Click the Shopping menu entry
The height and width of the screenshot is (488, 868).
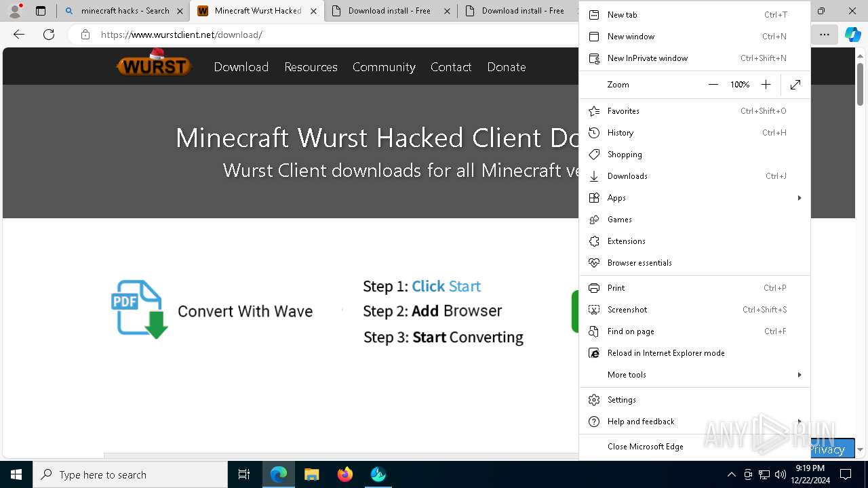coord(694,155)
